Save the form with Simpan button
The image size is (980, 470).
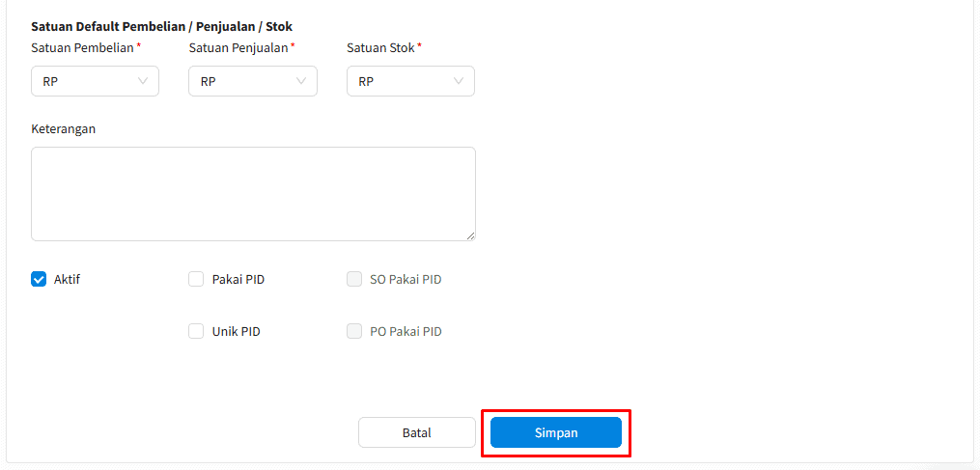556,432
